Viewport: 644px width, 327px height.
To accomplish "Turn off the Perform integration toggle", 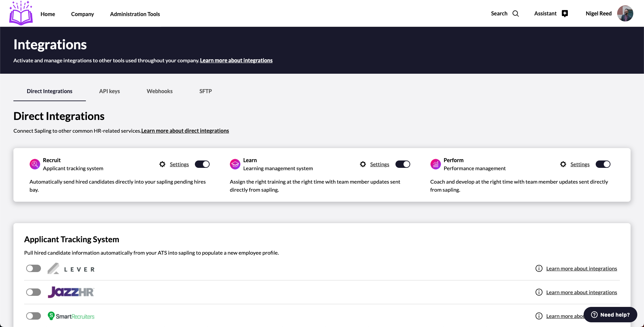I will pos(603,164).
